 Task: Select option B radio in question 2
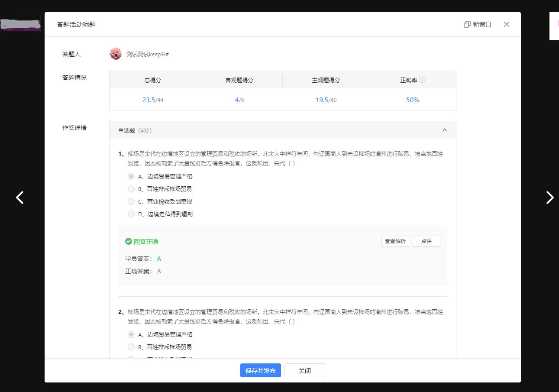tap(131, 347)
